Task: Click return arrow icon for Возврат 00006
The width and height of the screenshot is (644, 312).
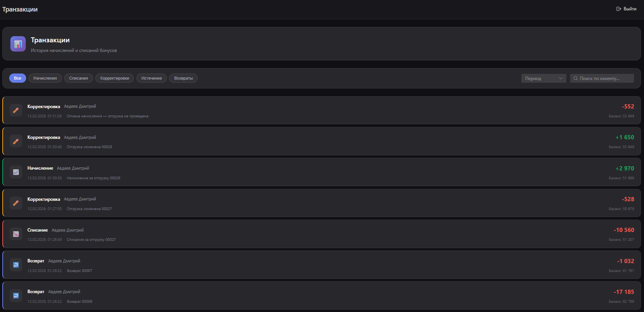Action: pos(16,295)
